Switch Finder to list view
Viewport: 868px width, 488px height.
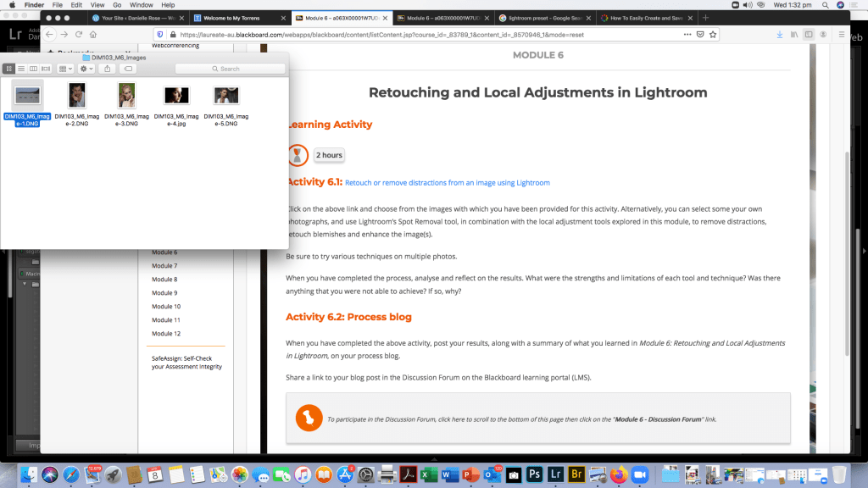21,69
